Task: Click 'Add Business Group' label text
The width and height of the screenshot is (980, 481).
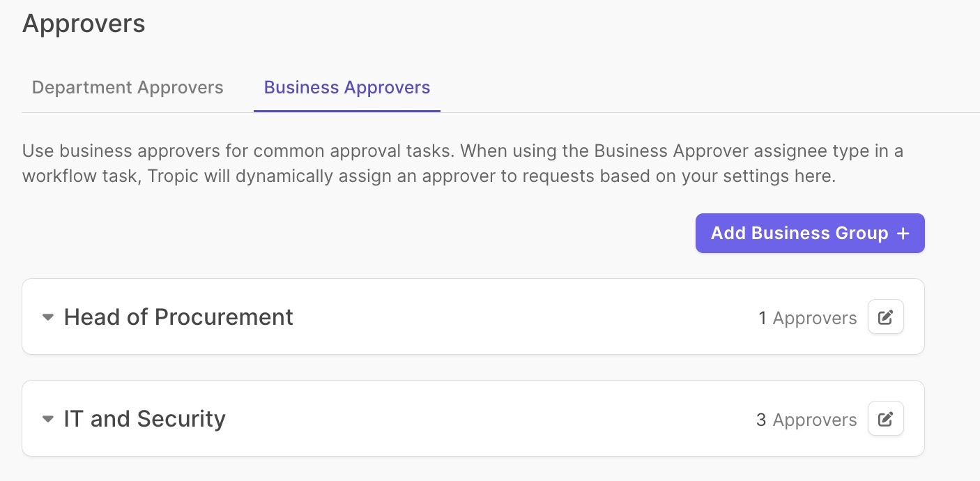Action: click(799, 234)
